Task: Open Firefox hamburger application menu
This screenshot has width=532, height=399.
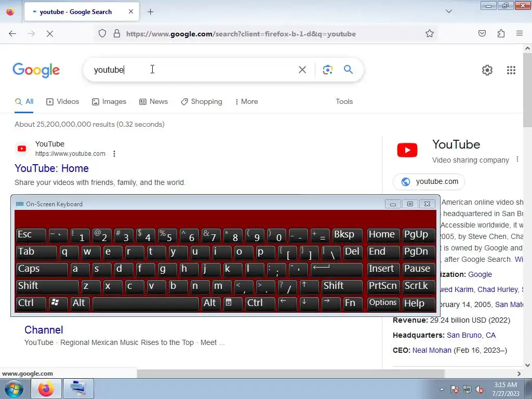Action: (x=519, y=34)
